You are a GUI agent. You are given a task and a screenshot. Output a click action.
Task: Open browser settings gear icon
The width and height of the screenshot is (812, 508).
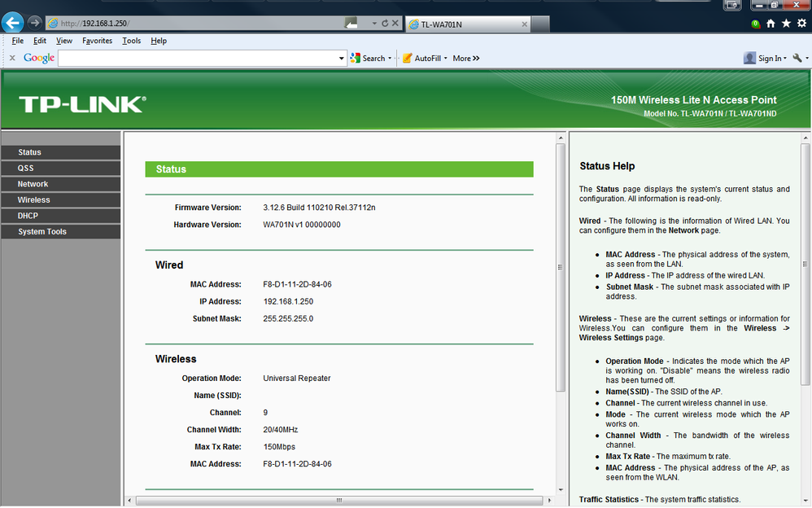click(x=801, y=24)
